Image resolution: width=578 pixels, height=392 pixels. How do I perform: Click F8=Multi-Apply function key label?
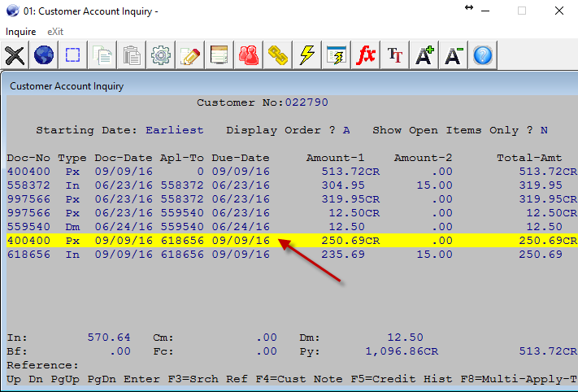[519, 379]
